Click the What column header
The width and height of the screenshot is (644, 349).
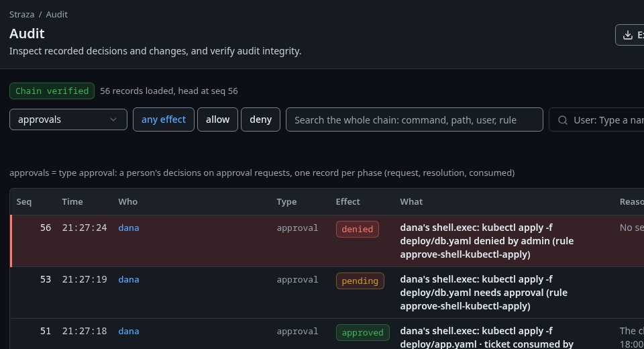tap(411, 202)
